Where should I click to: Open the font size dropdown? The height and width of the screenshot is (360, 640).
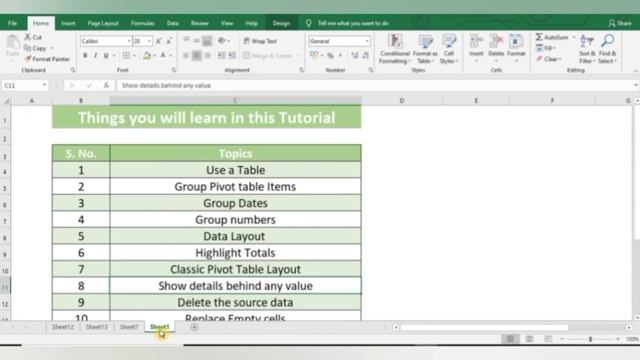coord(149,41)
